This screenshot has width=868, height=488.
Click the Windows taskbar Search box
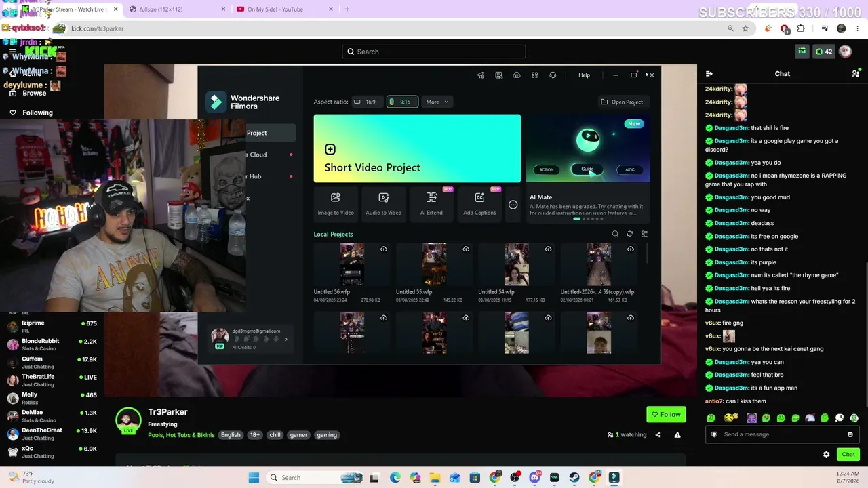pos(315,478)
